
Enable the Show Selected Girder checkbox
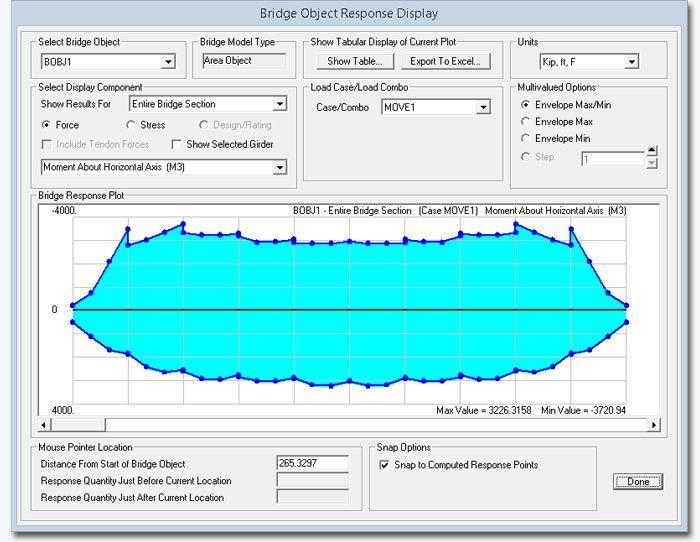click(x=176, y=144)
